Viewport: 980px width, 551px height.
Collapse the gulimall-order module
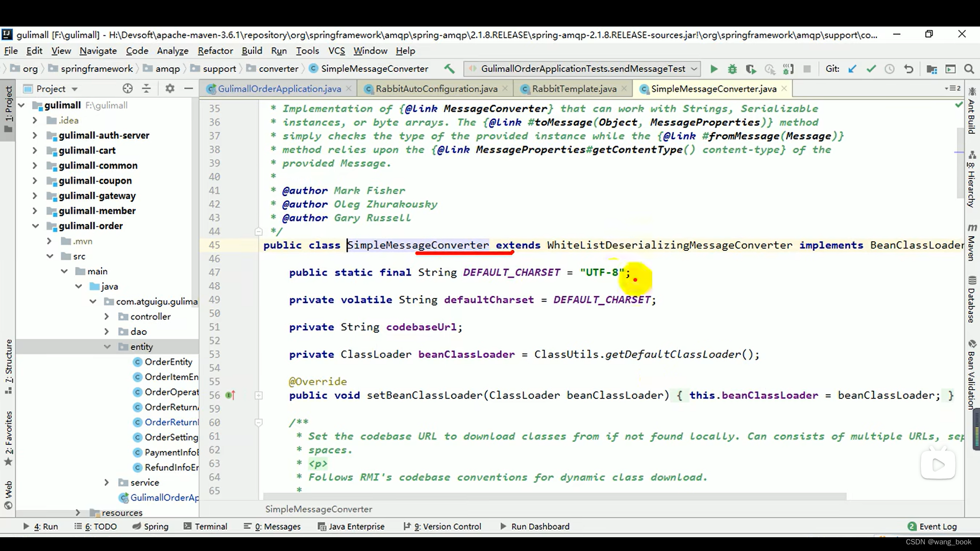35,226
